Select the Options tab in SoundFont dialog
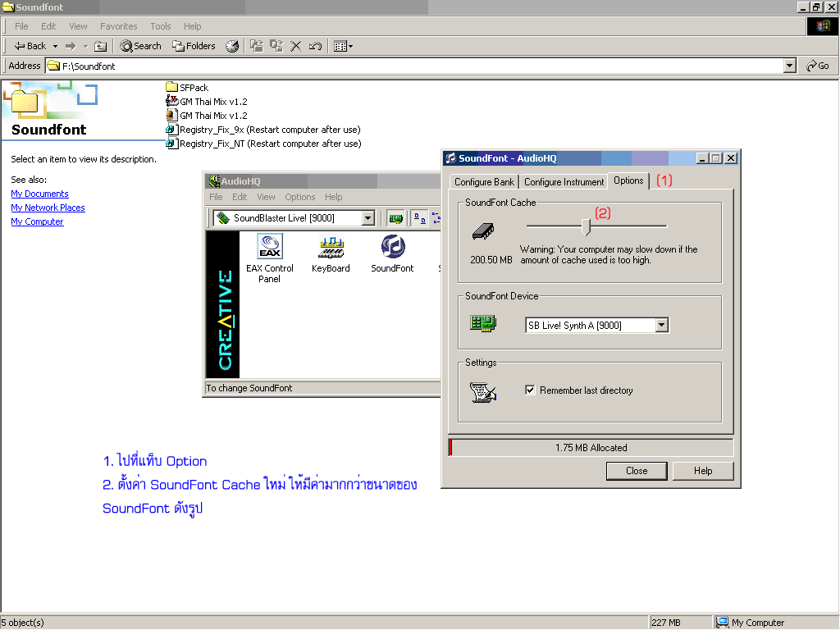This screenshot has width=840, height=630. (628, 181)
